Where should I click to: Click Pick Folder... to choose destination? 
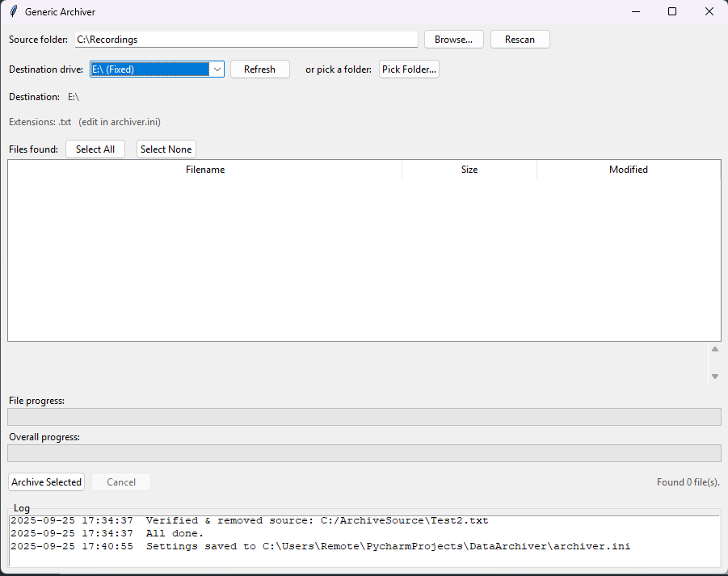pyautogui.click(x=409, y=69)
